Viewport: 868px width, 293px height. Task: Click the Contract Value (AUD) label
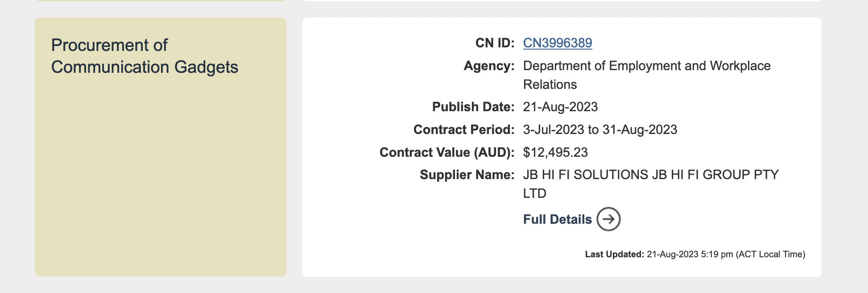447,152
